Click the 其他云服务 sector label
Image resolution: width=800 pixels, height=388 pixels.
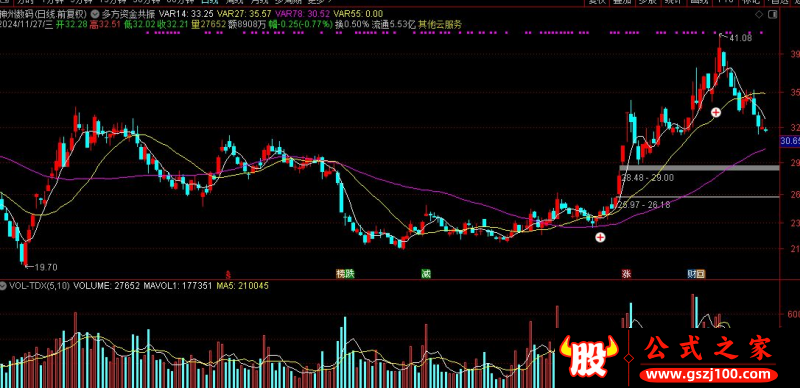pyautogui.click(x=440, y=23)
